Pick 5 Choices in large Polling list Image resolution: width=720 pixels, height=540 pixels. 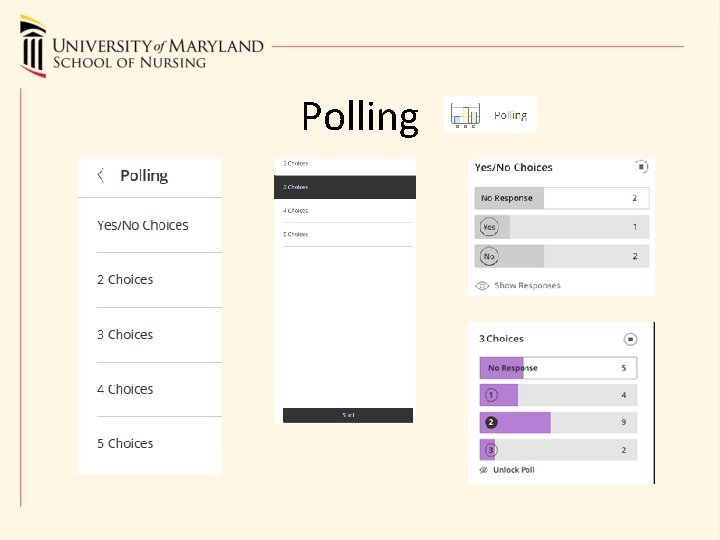click(x=125, y=443)
